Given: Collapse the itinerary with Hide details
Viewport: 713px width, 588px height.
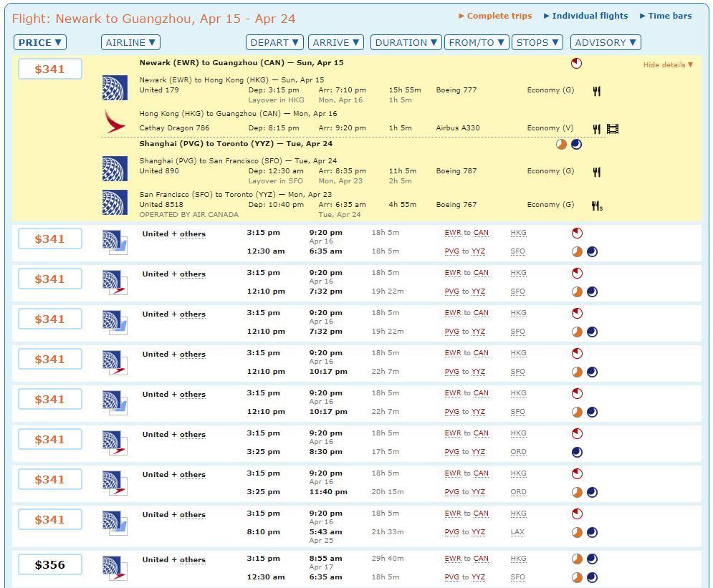Looking at the screenshot, I should pos(668,65).
